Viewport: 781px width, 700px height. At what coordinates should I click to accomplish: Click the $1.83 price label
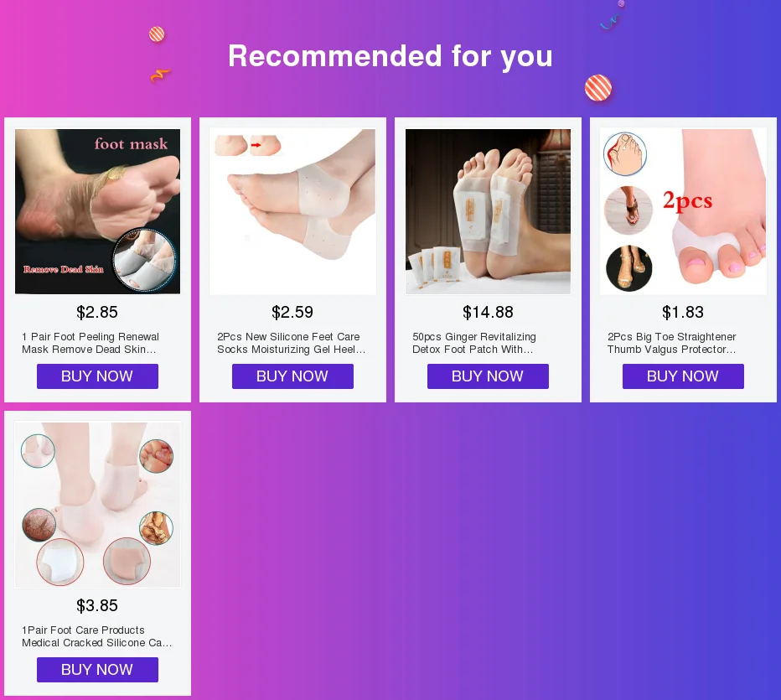pos(683,313)
